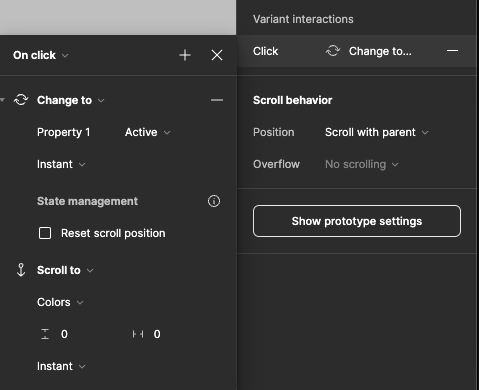Edit the horizontal offset value 0
Screen dimensions: 479x390
click(157, 334)
